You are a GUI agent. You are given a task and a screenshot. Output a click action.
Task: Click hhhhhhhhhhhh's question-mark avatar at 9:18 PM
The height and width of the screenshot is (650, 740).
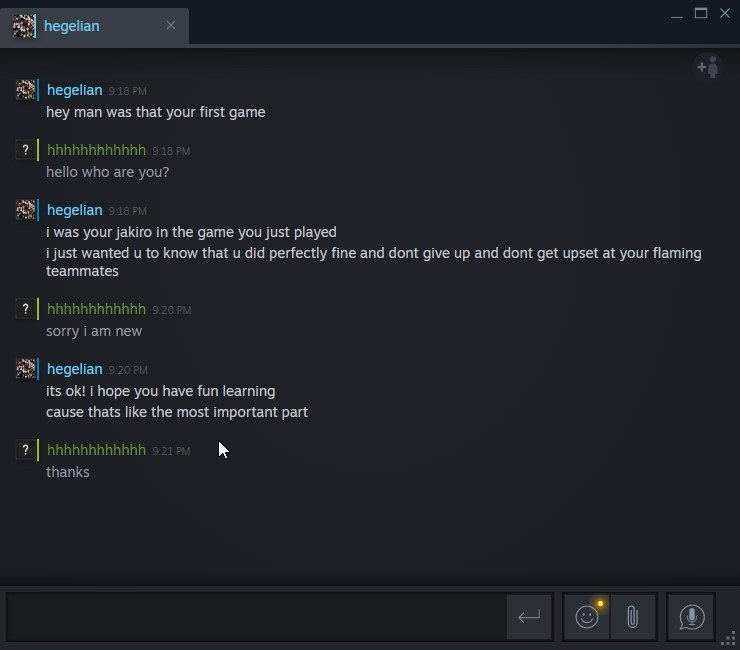pyautogui.click(x=25, y=150)
